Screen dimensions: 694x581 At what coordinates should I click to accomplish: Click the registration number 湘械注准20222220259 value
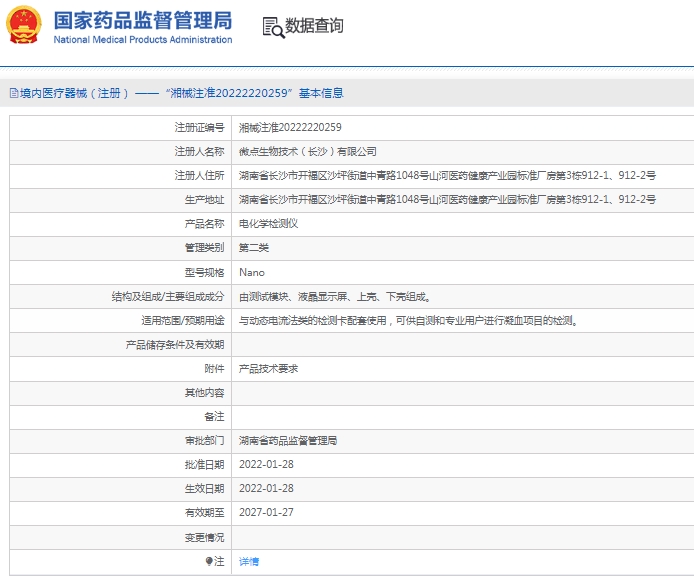pyautogui.click(x=290, y=127)
